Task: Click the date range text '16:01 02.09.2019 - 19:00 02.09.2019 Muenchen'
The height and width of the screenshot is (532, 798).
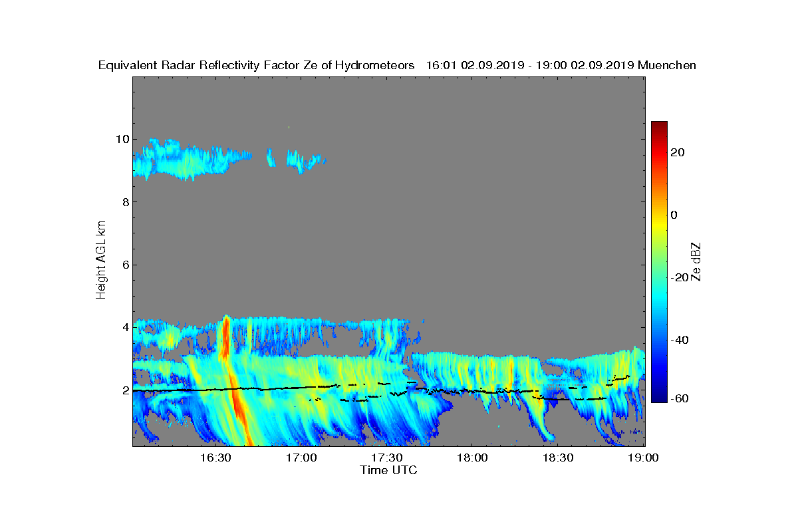Action: pos(561,66)
